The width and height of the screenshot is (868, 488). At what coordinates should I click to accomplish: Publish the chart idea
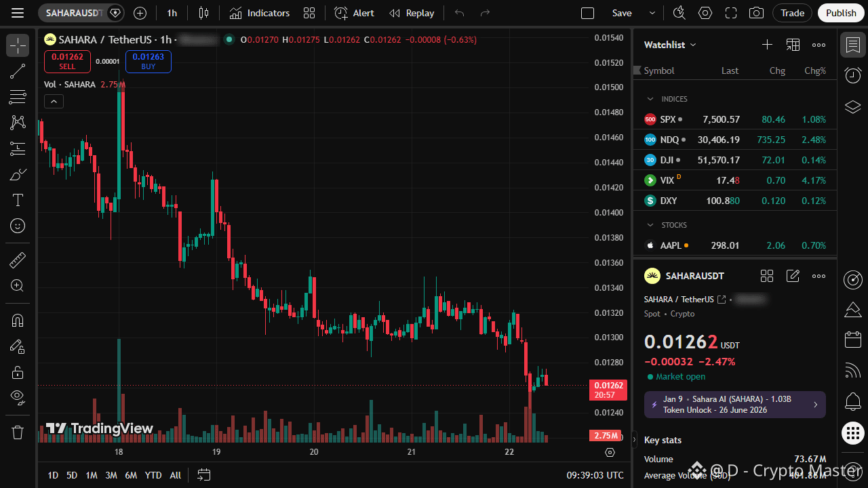click(841, 13)
